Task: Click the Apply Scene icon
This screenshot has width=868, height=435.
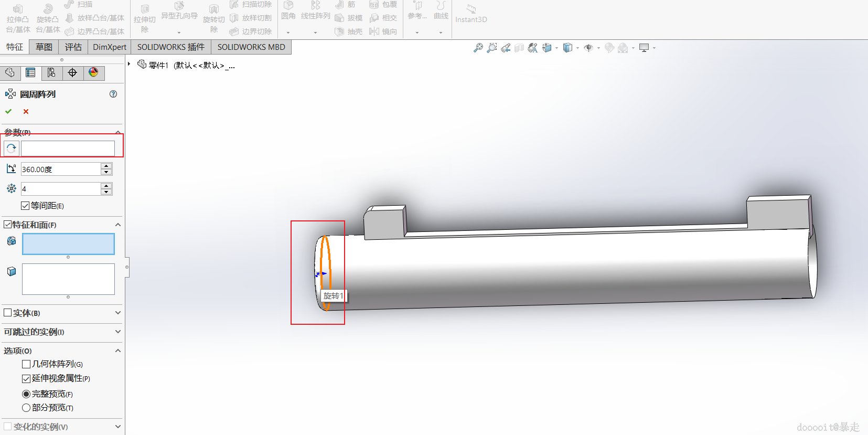Action: pyautogui.click(x=623, y=48)
